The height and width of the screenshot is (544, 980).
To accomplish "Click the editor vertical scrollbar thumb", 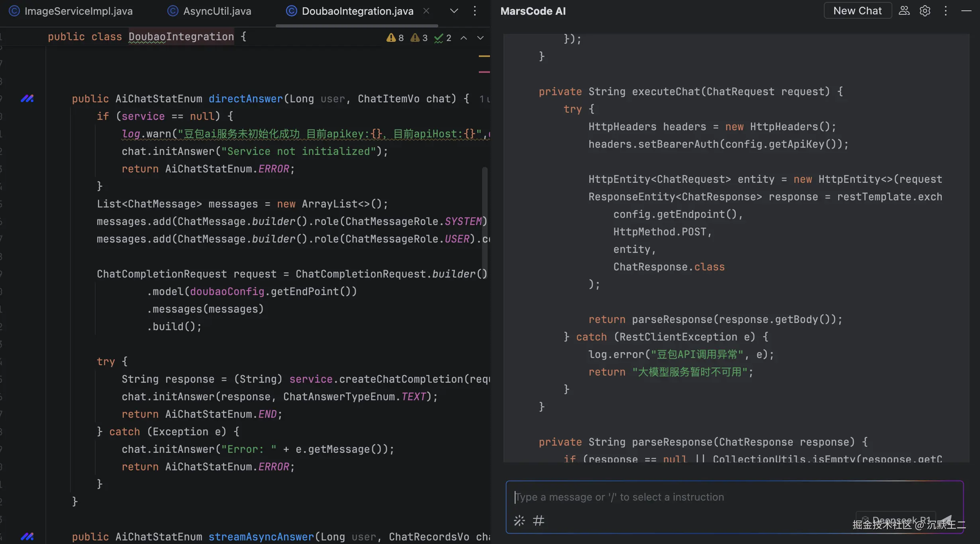I will (484, 223).
